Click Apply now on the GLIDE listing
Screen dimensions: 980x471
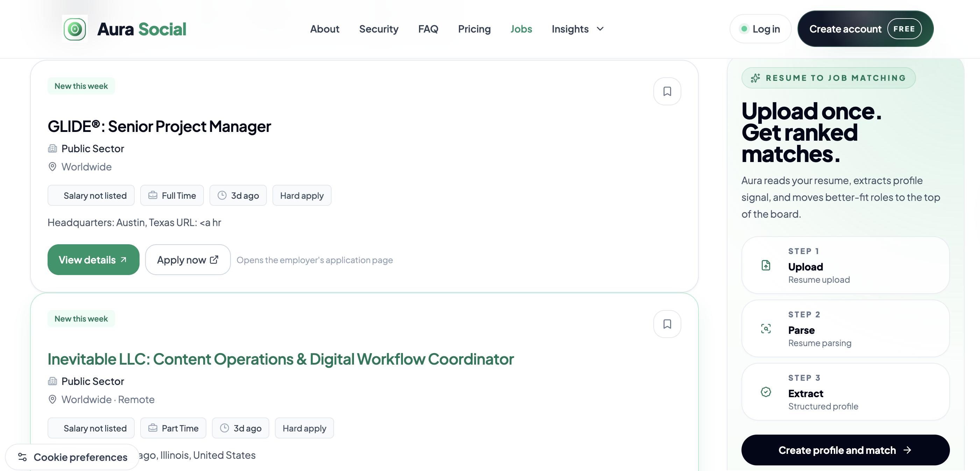[x=187, y=259]
